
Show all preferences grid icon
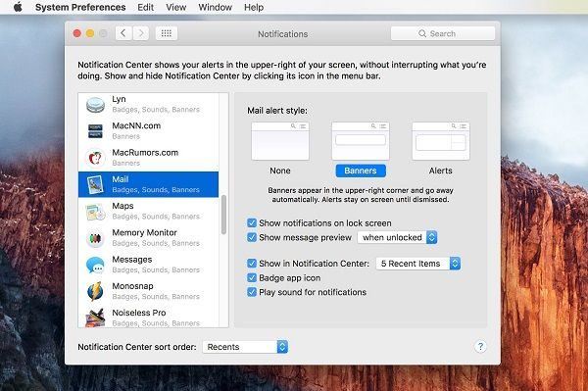click(167, 33)
